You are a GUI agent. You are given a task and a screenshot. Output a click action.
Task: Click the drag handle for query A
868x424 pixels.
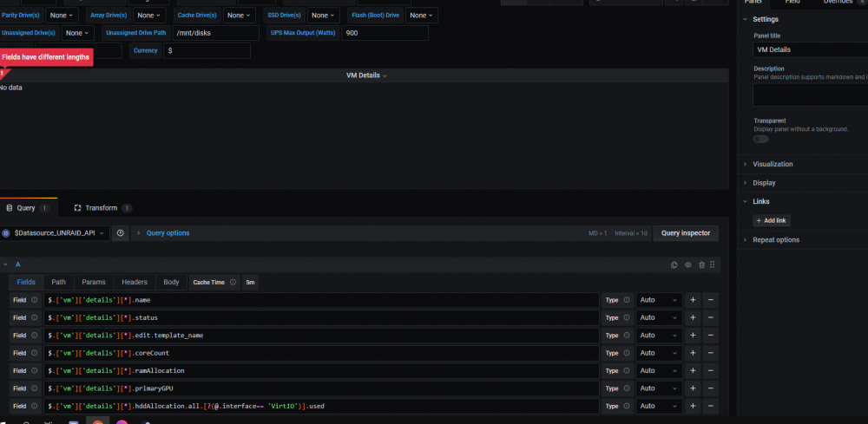pyautogui.click(x=713, y=264)
